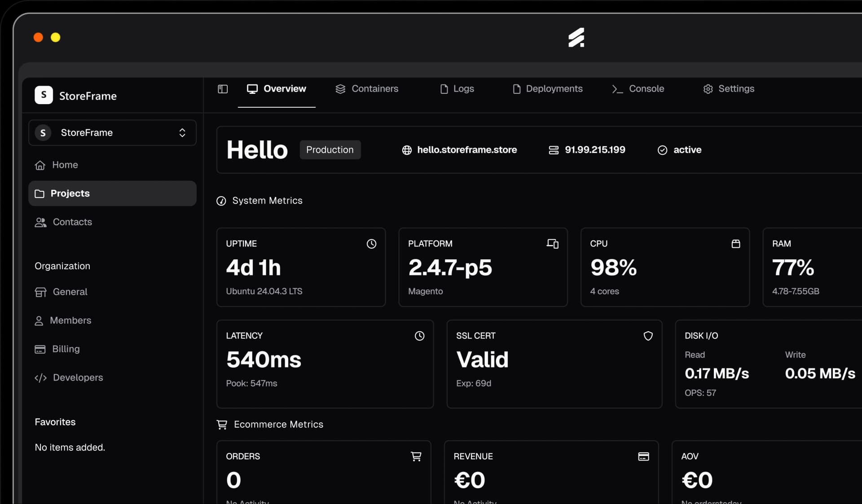Click the Production environment badge
This screenshot has width=862, height=504.
point(330,150)
